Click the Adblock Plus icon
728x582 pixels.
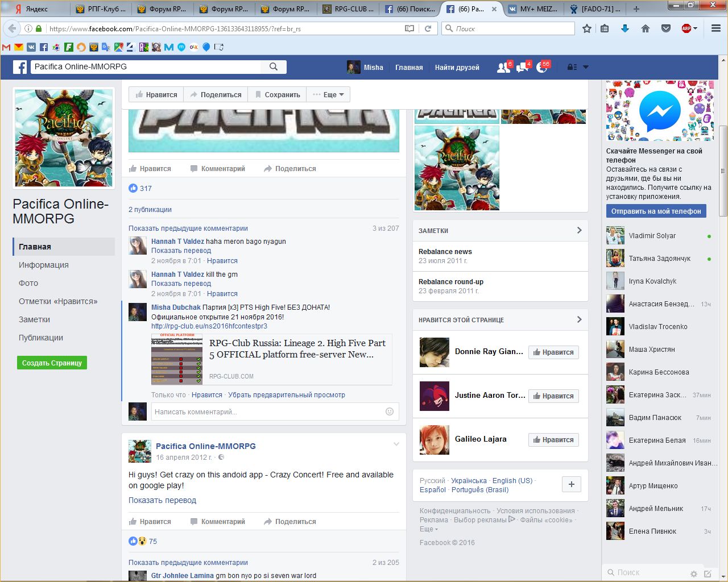tap(686, 28)
